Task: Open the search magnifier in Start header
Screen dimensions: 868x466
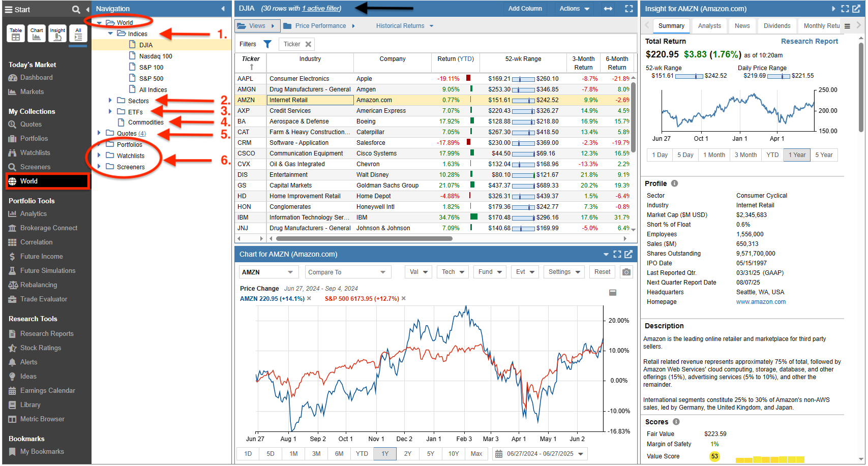Action: pyautogui.click(x=76, y=9)
